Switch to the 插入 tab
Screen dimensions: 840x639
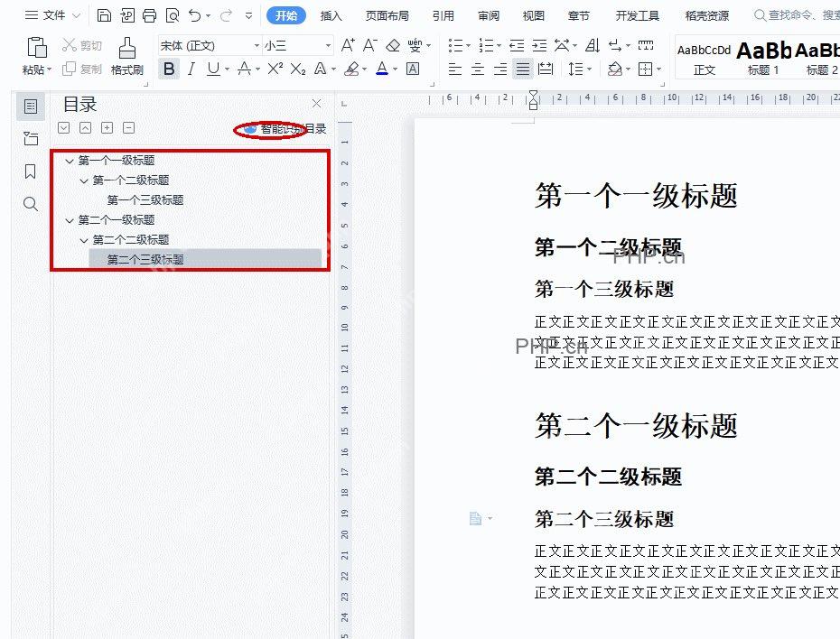point(331,16)
